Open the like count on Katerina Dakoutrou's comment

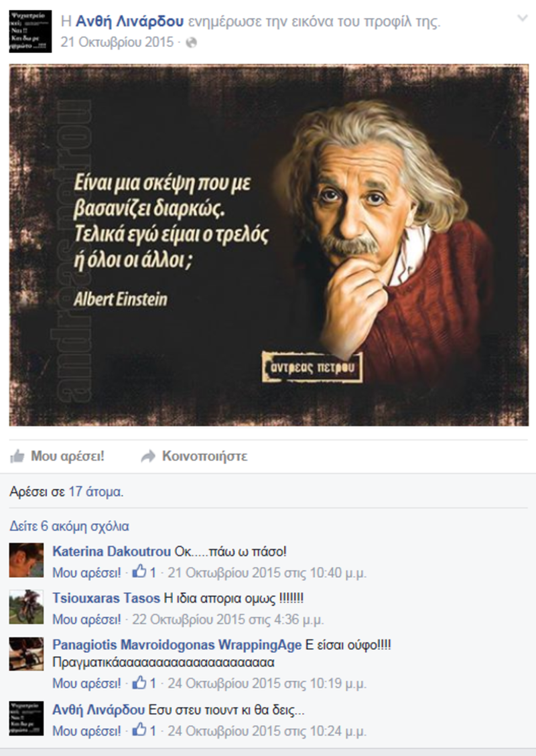point(145,573)
